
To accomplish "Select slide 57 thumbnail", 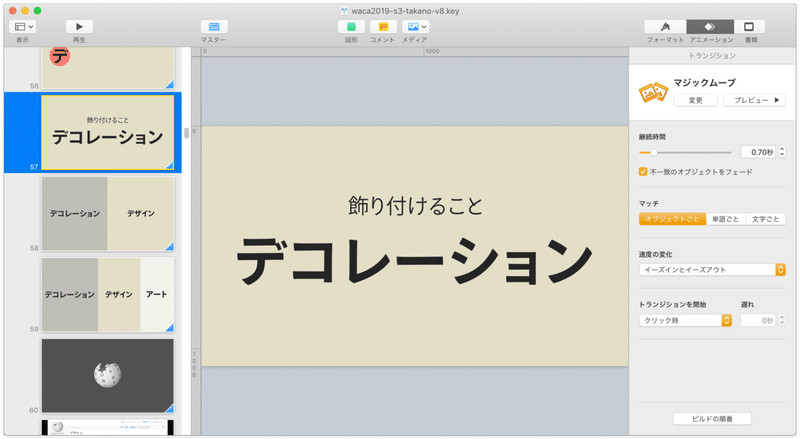I will point(108,132).
